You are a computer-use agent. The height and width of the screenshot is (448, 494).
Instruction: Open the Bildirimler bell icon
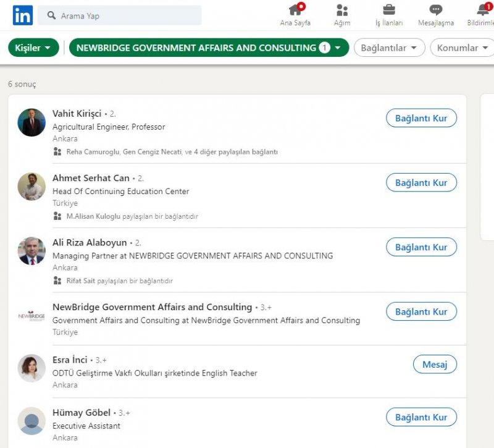tap(484, 10)
